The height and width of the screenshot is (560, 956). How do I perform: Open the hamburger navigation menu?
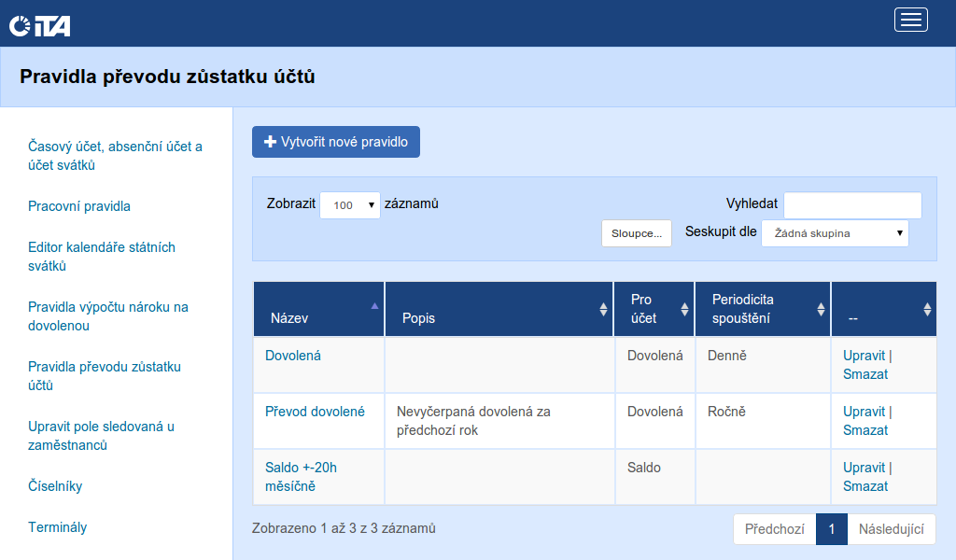click(x=910, y=20)
